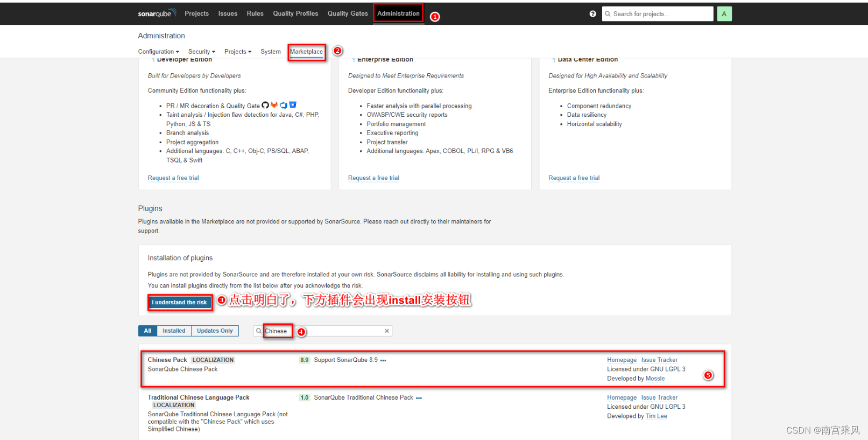Open the Configuration dropdown

pyautogui.click(x=159, y=52)
